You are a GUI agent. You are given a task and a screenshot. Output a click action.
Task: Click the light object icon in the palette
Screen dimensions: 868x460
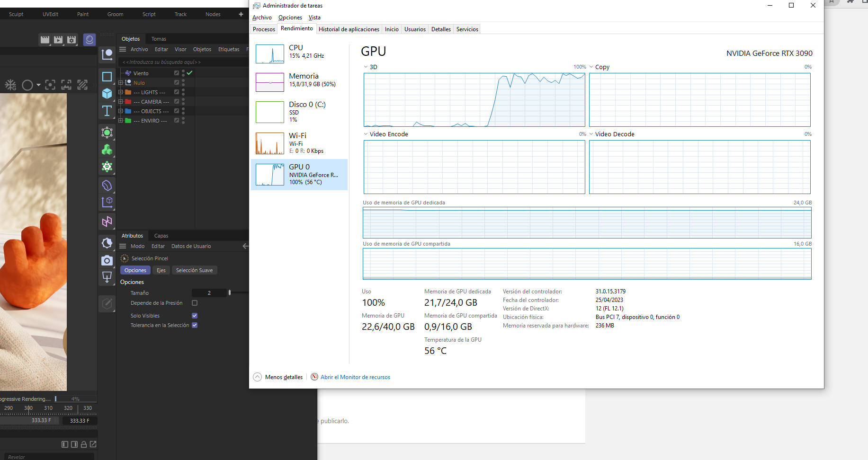[107, 243]
